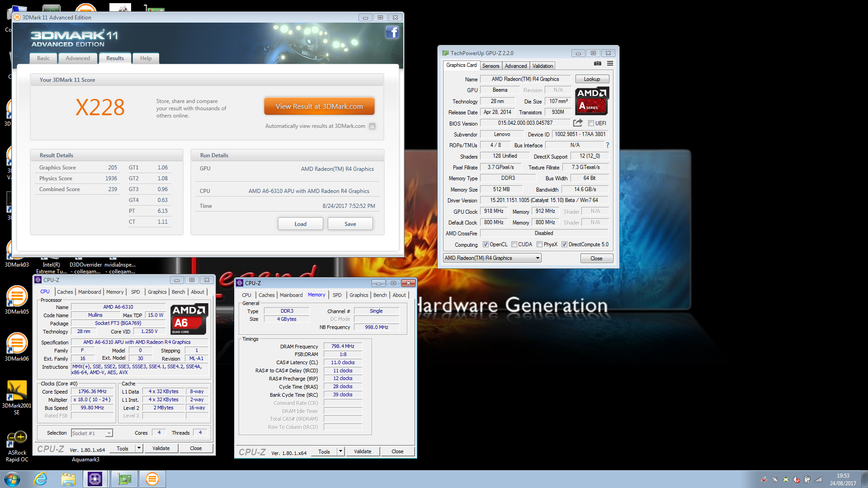The image size is (868, 488).
Task: Open the GPU-Z hamburger menu
Action: coord(610,64)
